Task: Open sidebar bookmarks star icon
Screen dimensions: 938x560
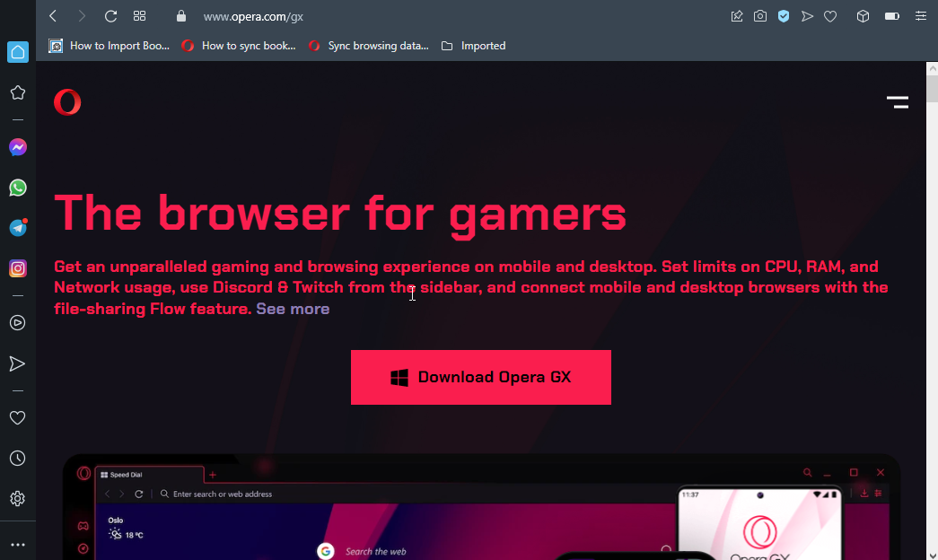Action: (17, 92)
